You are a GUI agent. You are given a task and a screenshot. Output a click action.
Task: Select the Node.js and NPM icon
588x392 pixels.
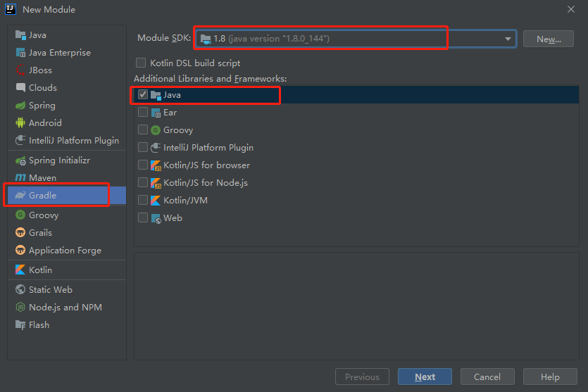pyautogui.click(x=20, y=307)
